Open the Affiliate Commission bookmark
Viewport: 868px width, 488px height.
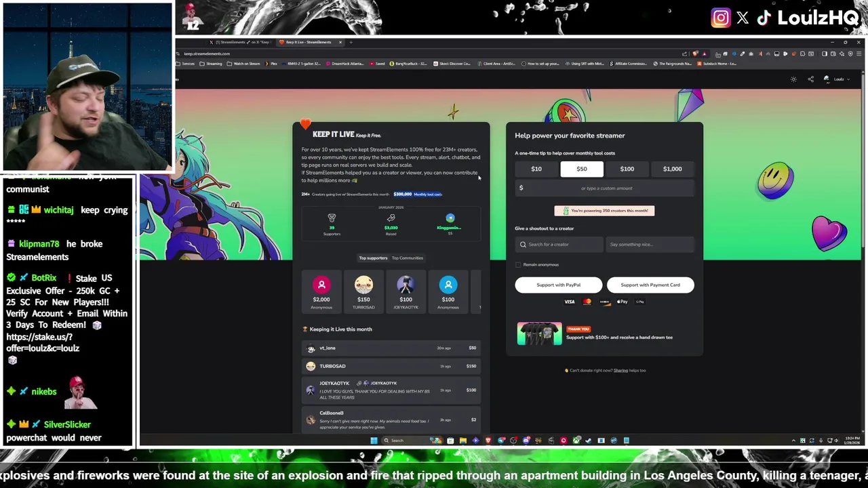pyautogui.click(x=629, y=64)
